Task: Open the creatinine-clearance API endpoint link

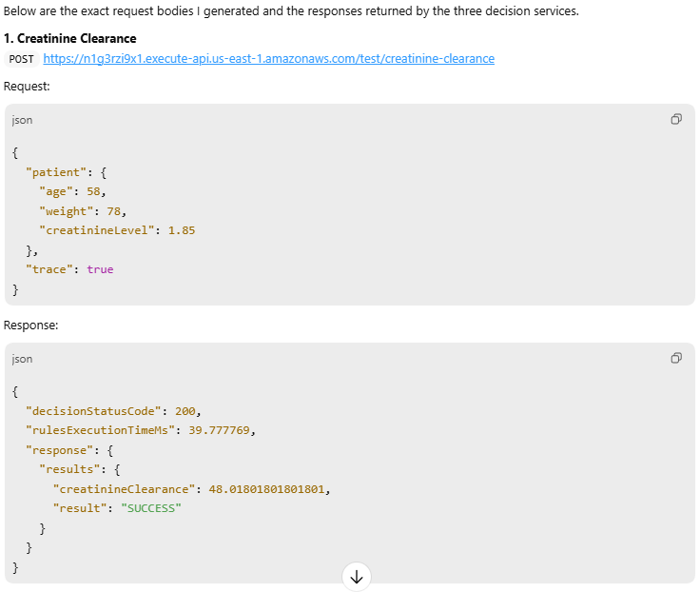Action: [268, 59]
